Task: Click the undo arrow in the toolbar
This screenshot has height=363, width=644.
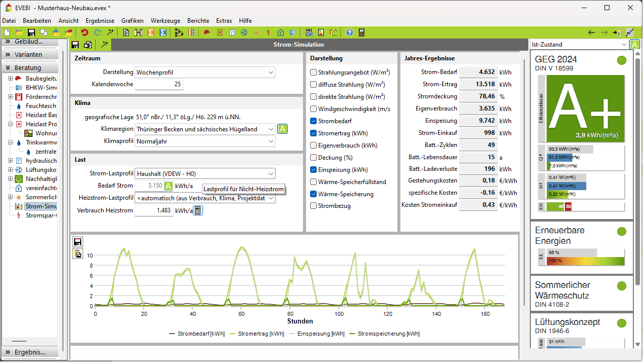Action: coord(84,32)
